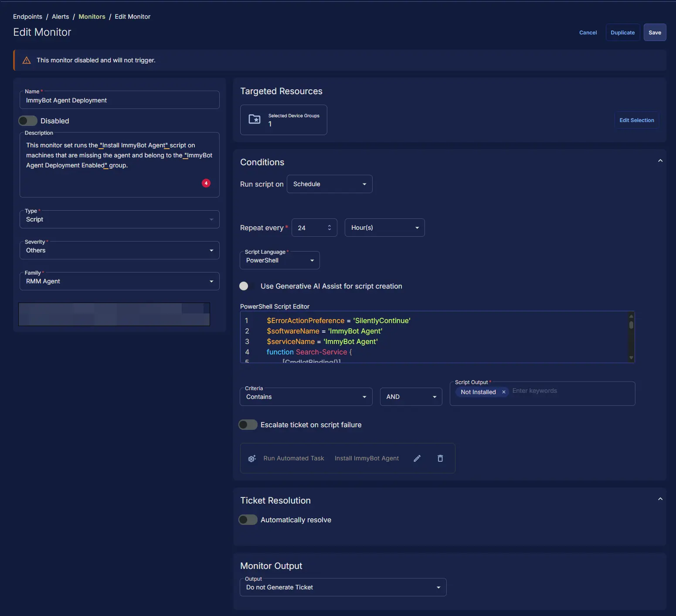This screenshot has height=616, width=676.
Task: Enable Generative AI Assist for script creation
Action: click(248, 286)
